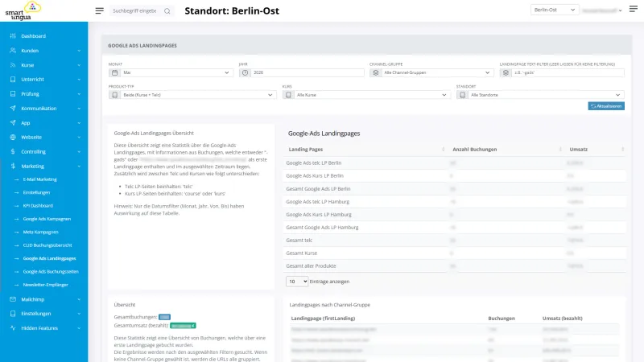Open Google Ads Buchungsseiten submenu item
The image size is (644, 362).
(x=51, y=271)
